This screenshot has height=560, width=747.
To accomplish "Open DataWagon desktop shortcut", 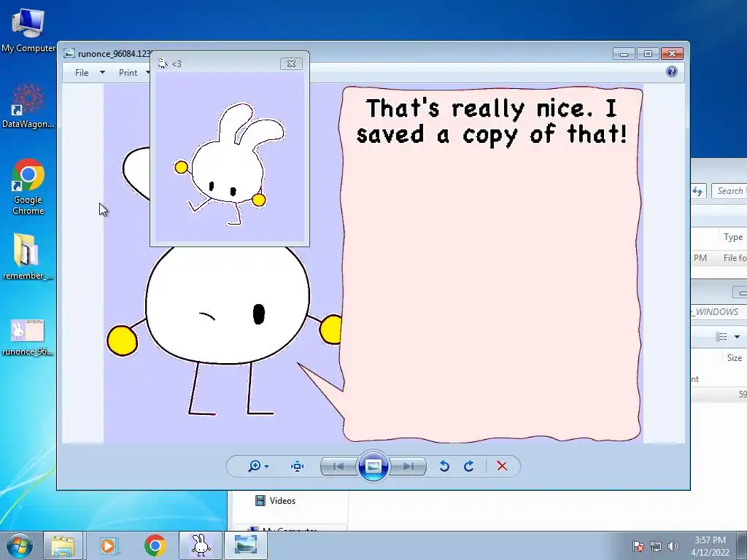I will click(28, 106).
